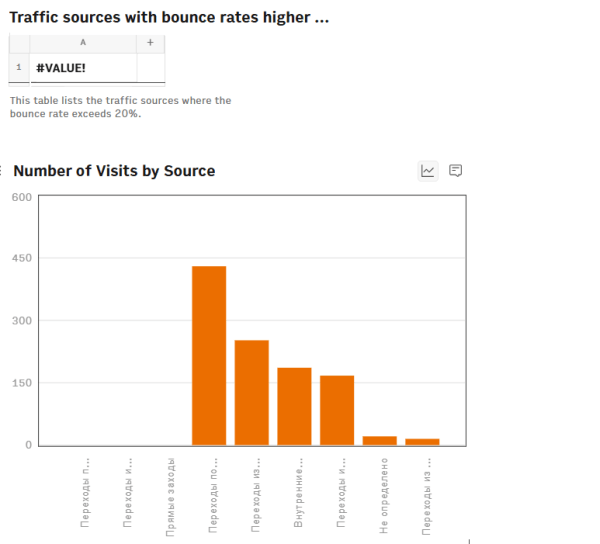This screenshot has height=544, width=600.
Task: Click the 'Не определено' small orange bar
Action: click(x=380, y=440)
